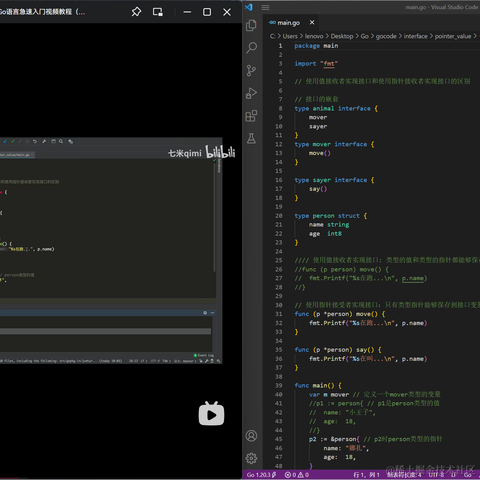Viewport: 480px width, 480px height.
Task: Click tab size indicator in status bar
Action: (x=404, y=475)
